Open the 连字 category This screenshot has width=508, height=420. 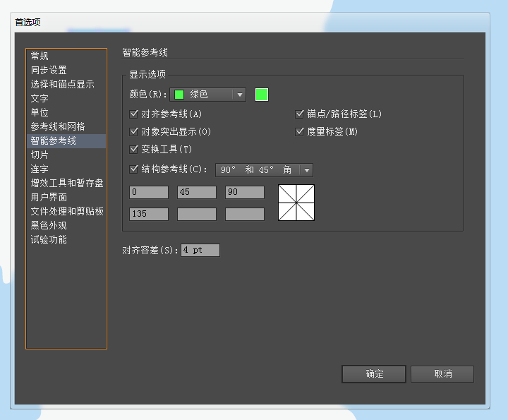tap(66, 169)
